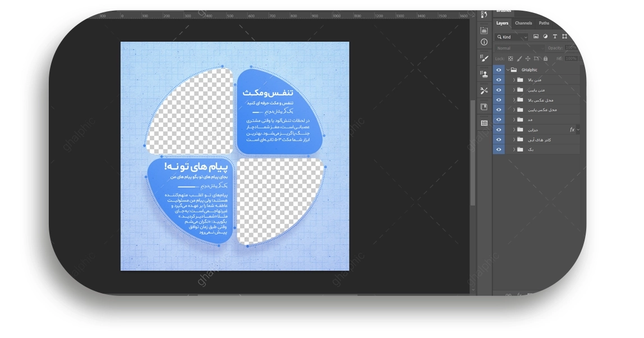Click the پیام های تو نه! heading
Screen dimensions: 644x338
pyautogui.click(x=196, y=166)
